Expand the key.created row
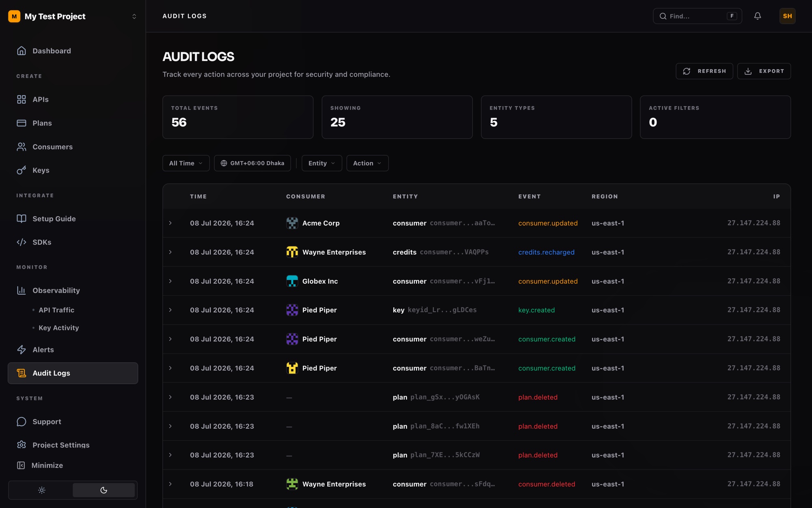This screenshot has height=508, width=812. pos(171,310)
